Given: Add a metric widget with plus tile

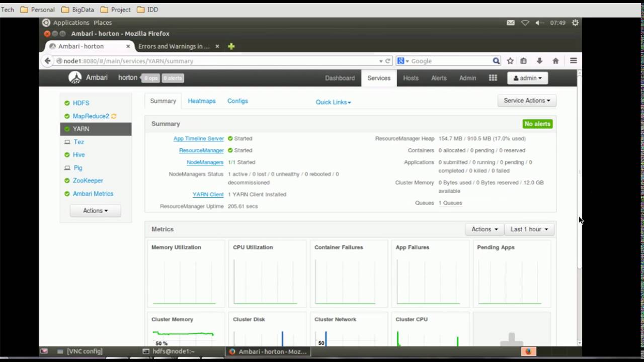Looking at the screenshot, I should (x=512, y=329).
